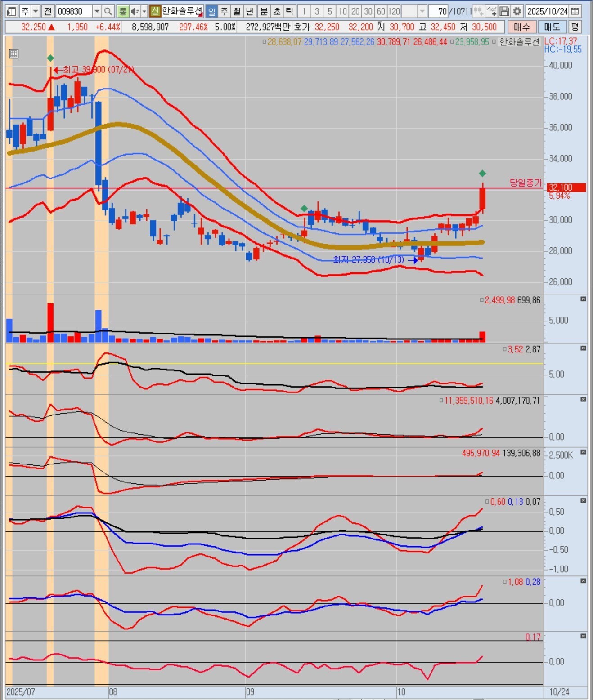Screen dimensions: 593x700
Task: Click the data table grid icon on chart
Action: [14, 54]
